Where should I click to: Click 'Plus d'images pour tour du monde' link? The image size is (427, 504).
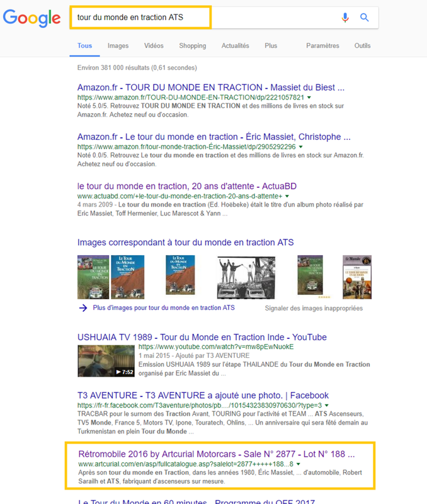[x=164, y=308]
